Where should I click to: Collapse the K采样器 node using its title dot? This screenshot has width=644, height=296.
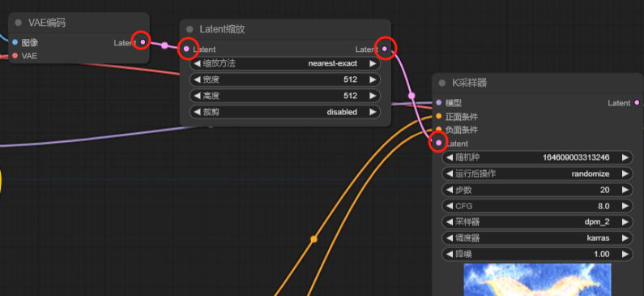pyautogui.click(x=442, y=83)
